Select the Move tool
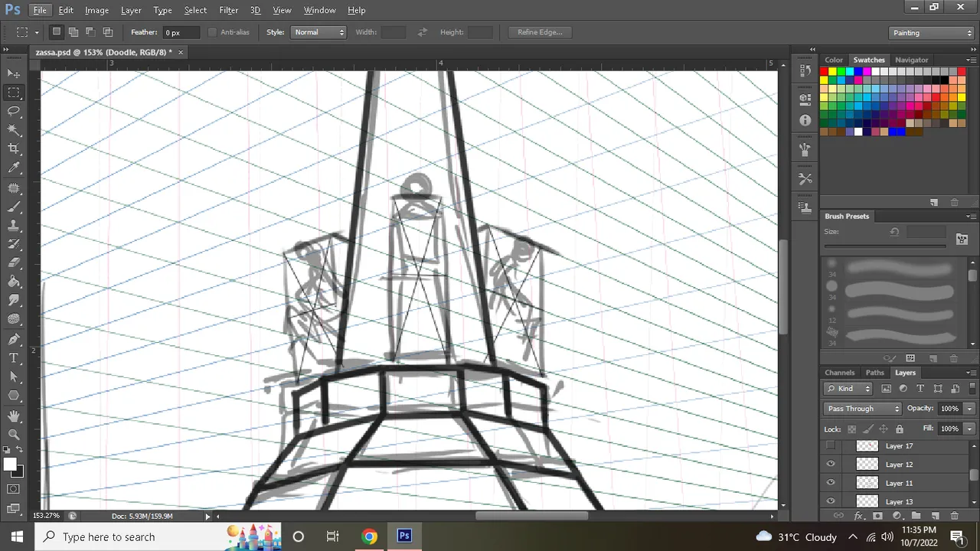Image resolution: width=980 pixels, height=551 pixels. (14, 73)
